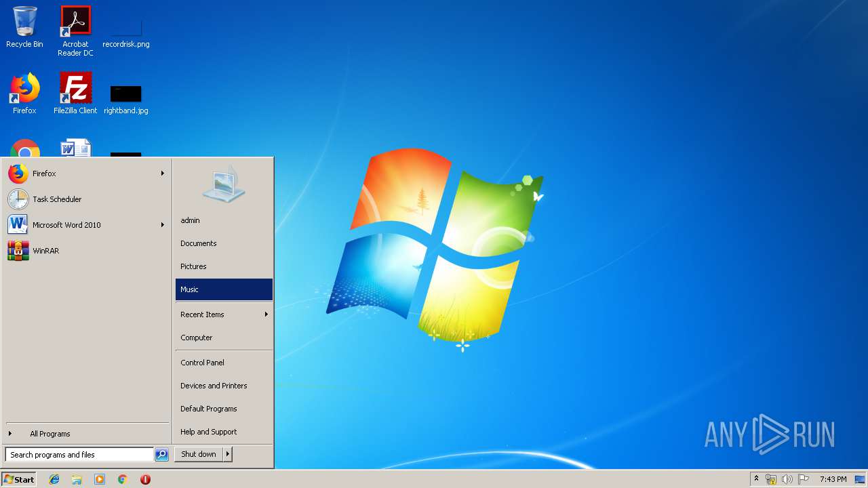Open Google Chrome from the taskbar

tap(122, 479)
